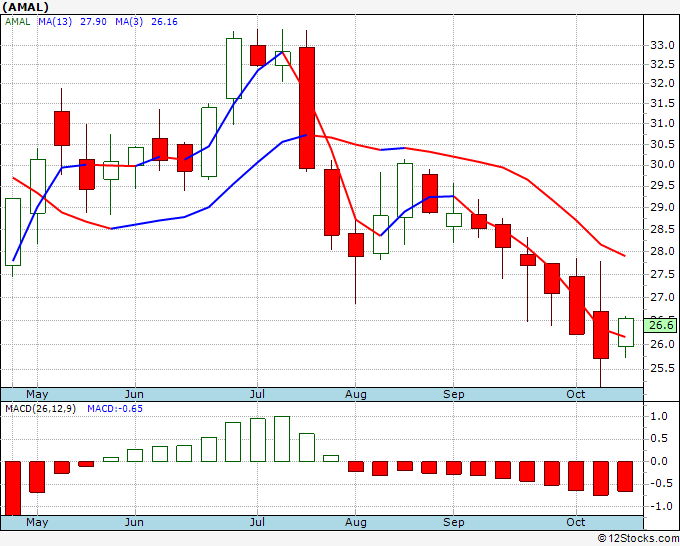Click the MACD:-0.65 value label
This screenshot has width=680, height=546.
pyautogui.click(x=115, y=409)
